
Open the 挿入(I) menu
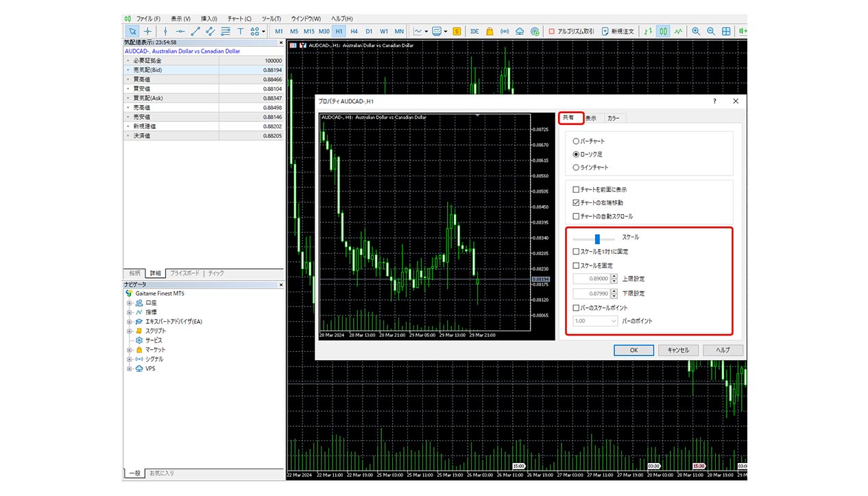[x=209, y=19]
